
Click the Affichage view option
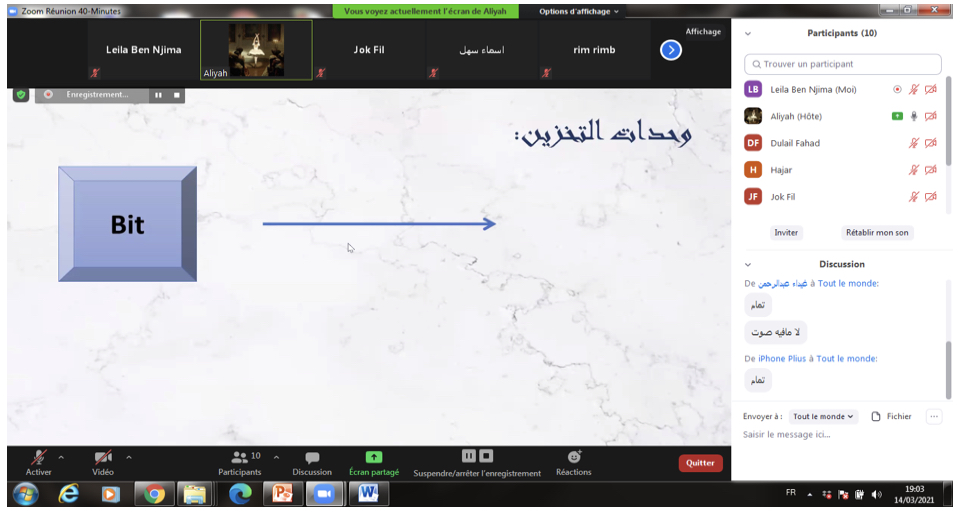(x=703, y=31)
